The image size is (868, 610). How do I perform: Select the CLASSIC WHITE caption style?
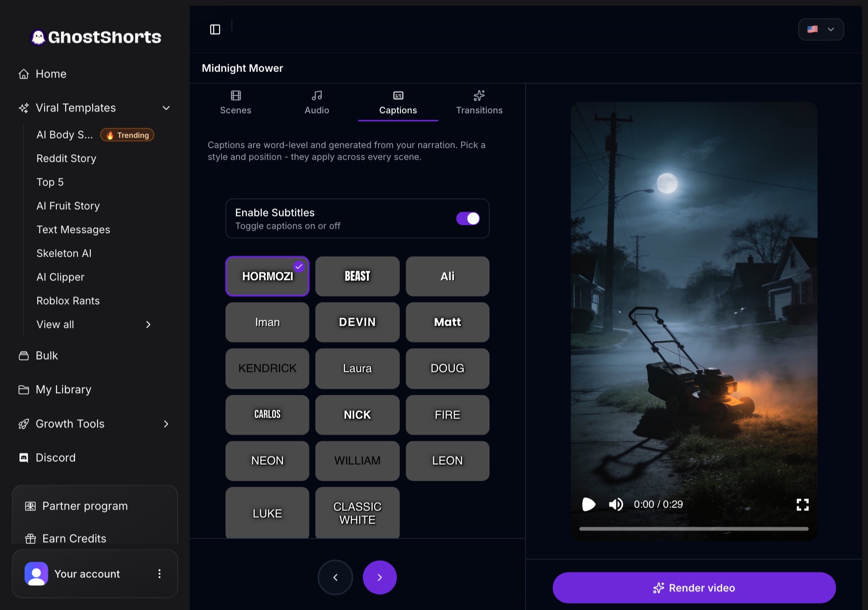357,513
